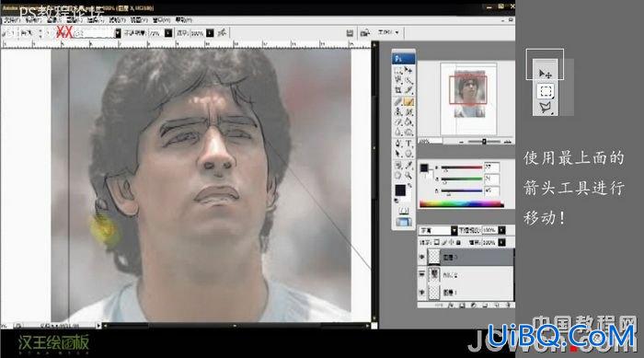
Task: Toggle lock transparent pixels in Layers panel
Action: [437, 243]
